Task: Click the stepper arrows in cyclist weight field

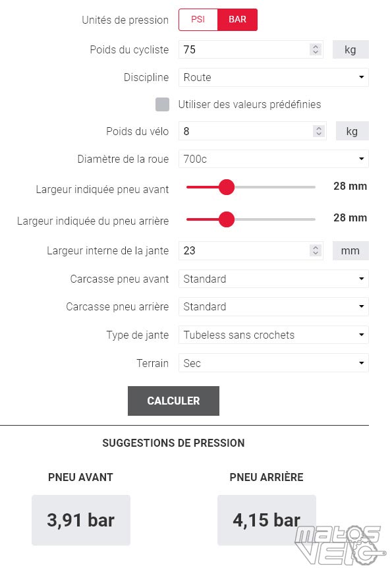Action: (316, 49)
